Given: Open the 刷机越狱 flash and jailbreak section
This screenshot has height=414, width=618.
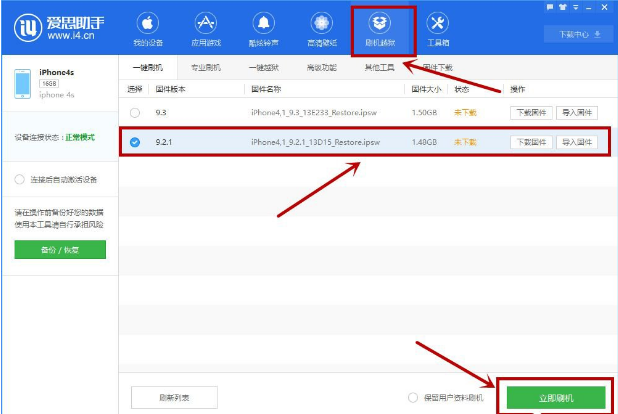Looking at the screenshot, I should point(380,30).
